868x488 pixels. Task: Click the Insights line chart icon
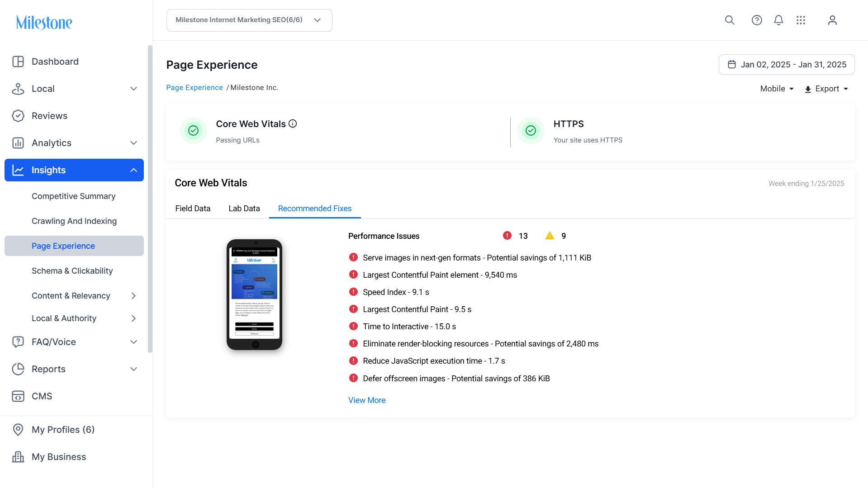[x=18, y=170]
